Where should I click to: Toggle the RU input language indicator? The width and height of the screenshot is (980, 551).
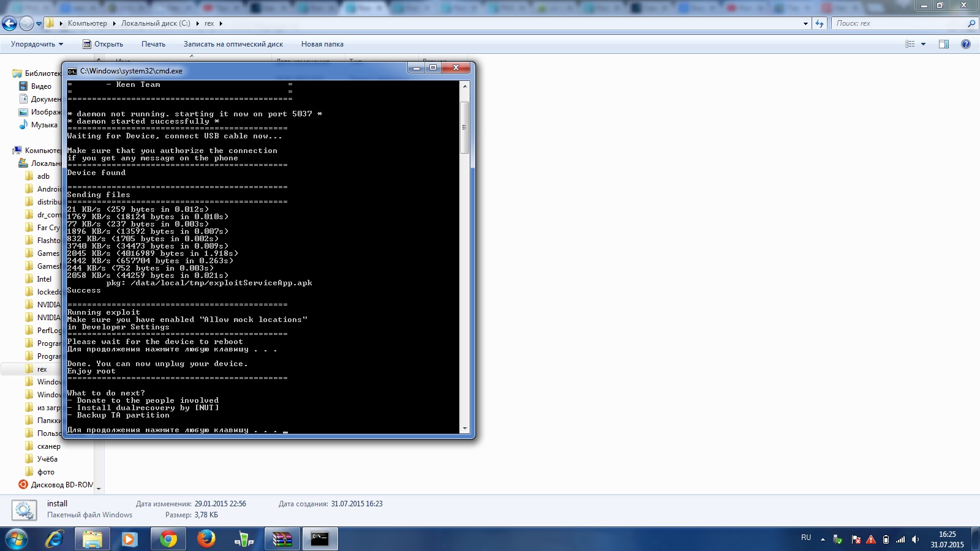(x=806, y=538)
